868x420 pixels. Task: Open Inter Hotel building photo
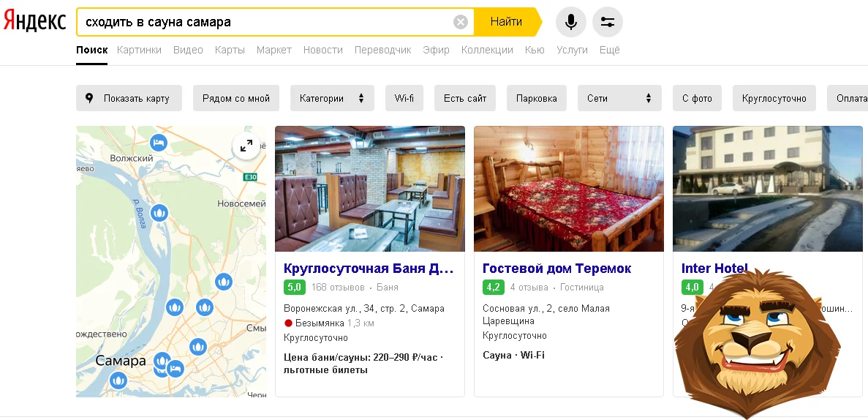point(768,189)
